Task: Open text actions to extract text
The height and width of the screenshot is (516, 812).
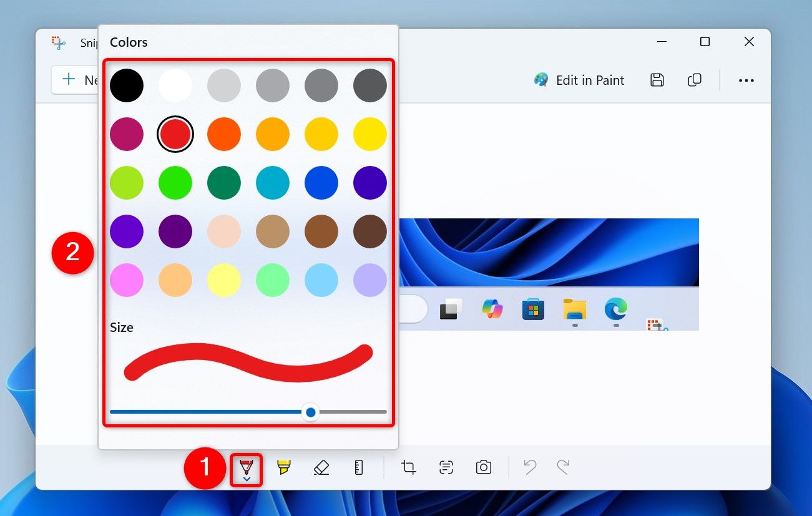Action: (x=446, y=467)
